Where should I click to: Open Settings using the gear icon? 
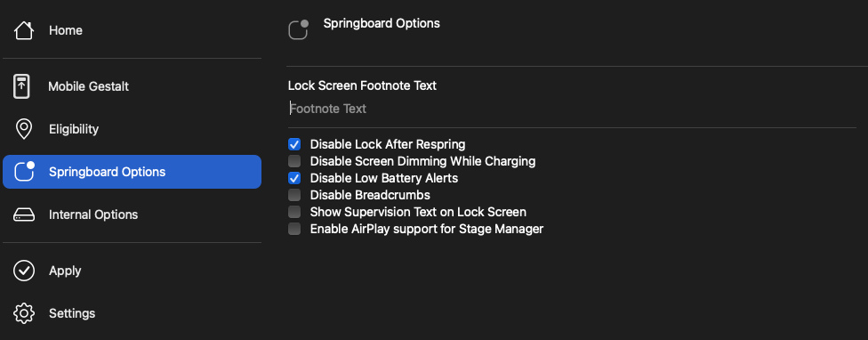[24, 313]
